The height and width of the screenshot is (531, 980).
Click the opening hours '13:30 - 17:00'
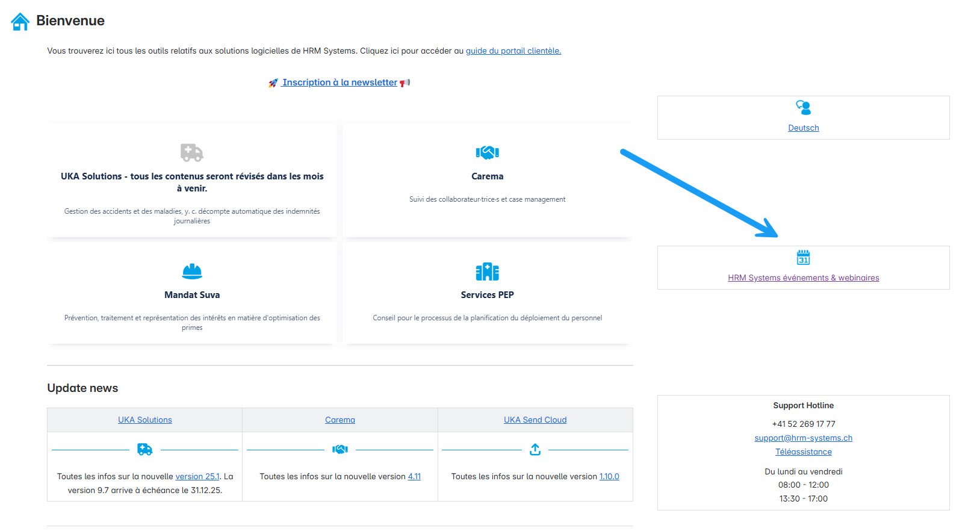pos(804,498)
